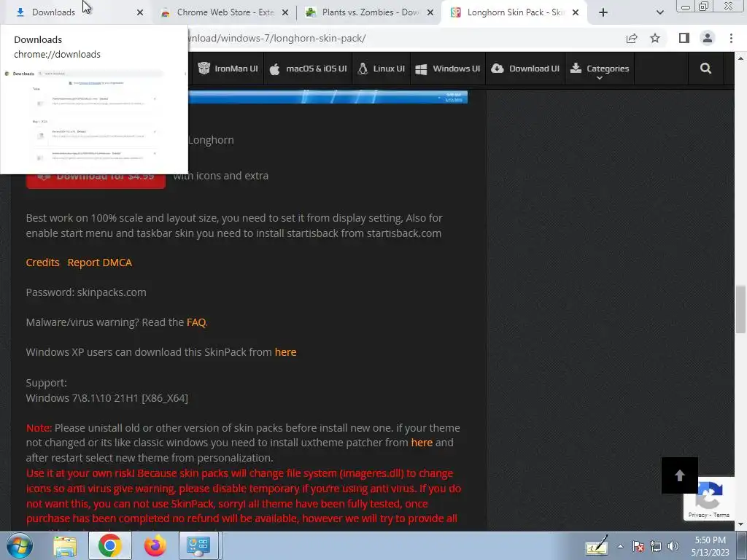Open the tab search chevron

pos(659,13)
